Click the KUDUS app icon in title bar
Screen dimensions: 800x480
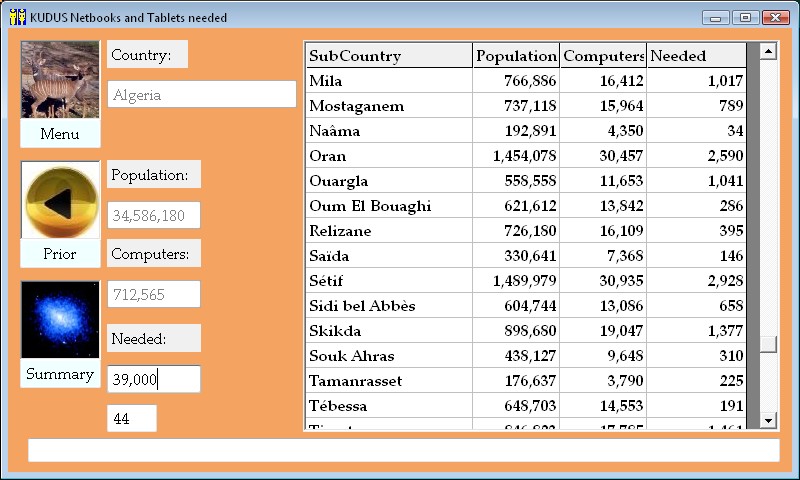17,17
